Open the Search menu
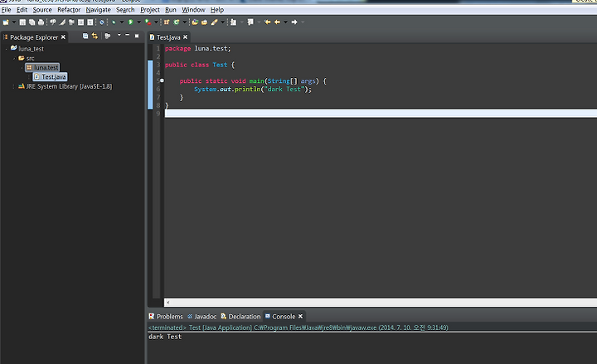Viewport: 597px width, 364px height. tap(125, 9)
